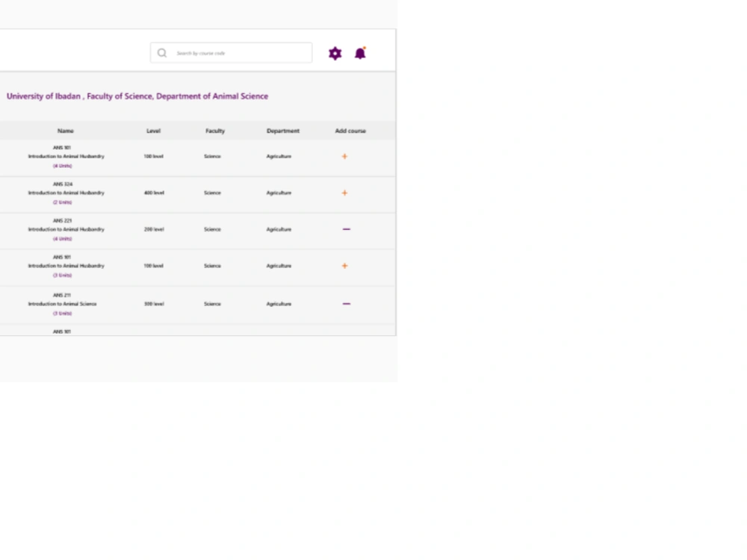Viewport: 747px width, 560px height.
Task: Click the orange badge dot on the notification bell
Action: 364,48
